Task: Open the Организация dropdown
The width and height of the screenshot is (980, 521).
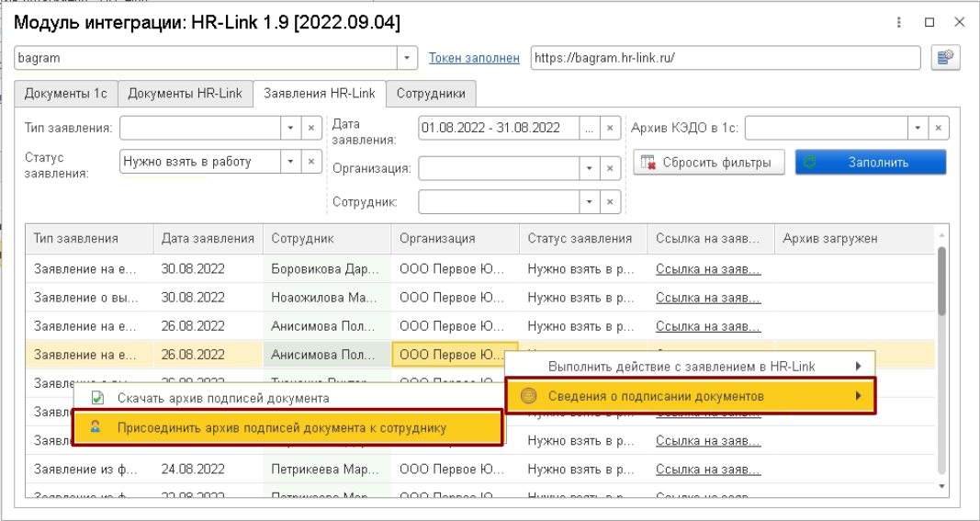Action: (x=589, y=167)
